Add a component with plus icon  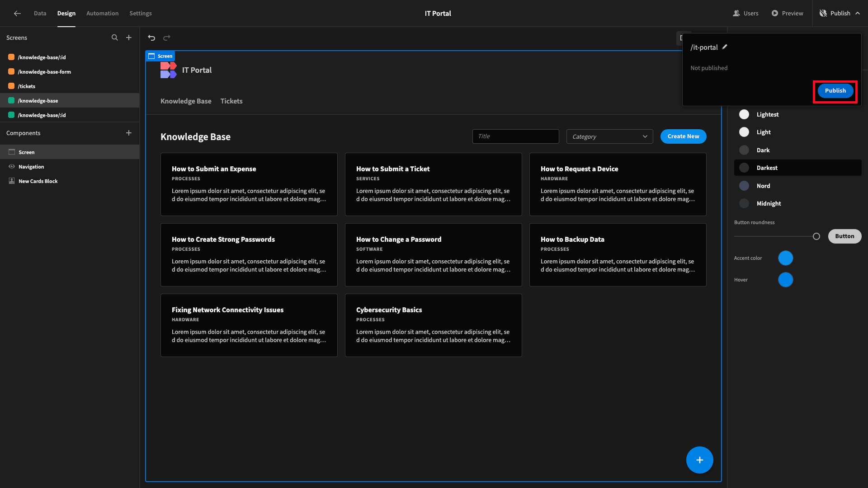(129, 133)
